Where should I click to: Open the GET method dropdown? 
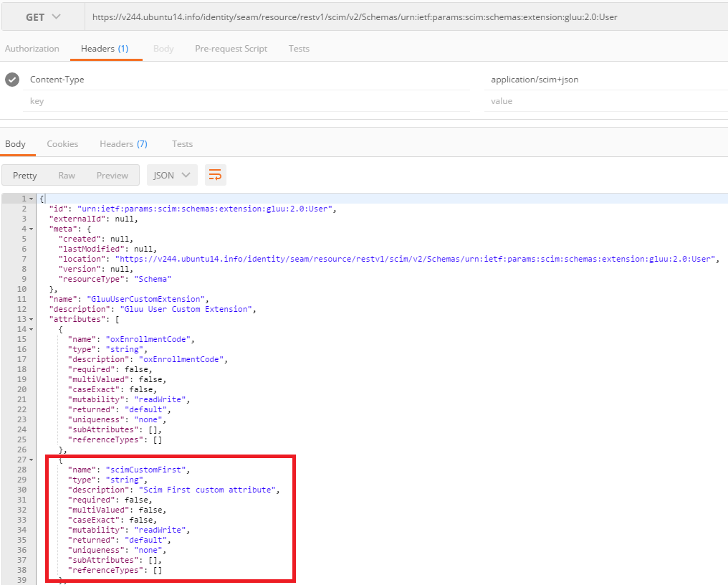point(42,17)
